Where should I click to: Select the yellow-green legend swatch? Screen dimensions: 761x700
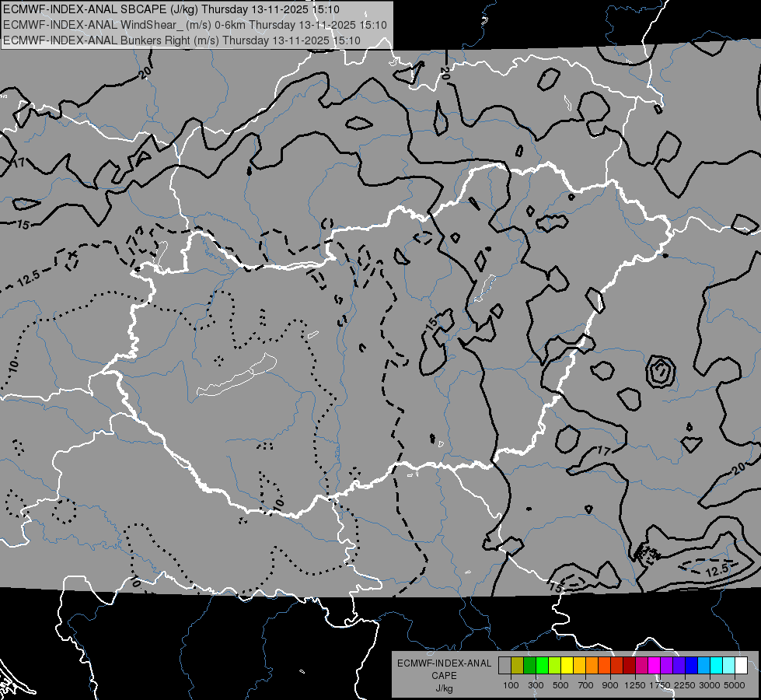(555, 665)
